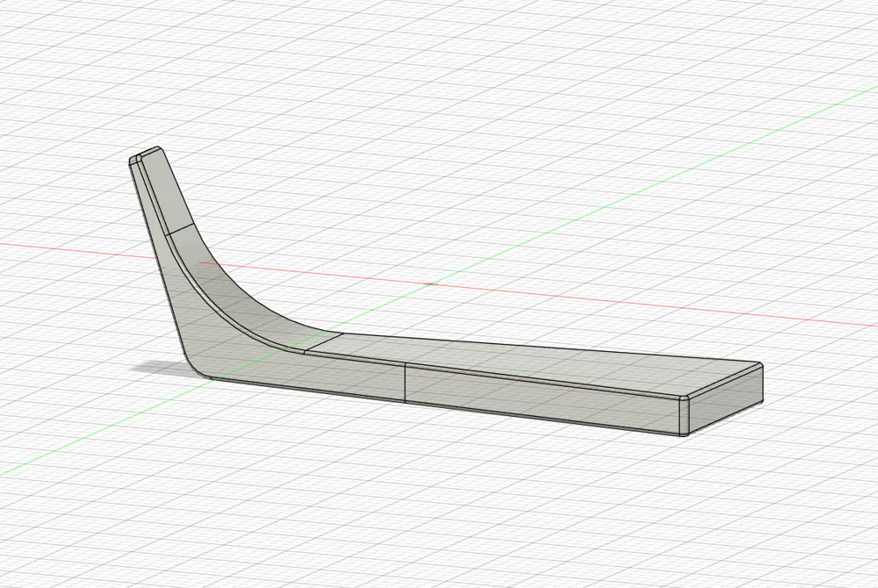Select the small rectangular end face of the model
This screenshot has width=878, height=588.
726,401
